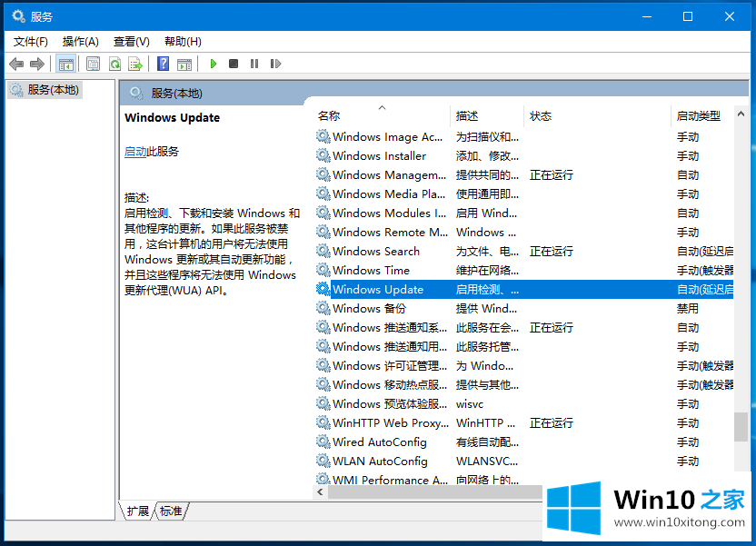This screenshot has width=756, height=546.
Task: Click the Refresh toolbar icon
Action: click(114, 64)
